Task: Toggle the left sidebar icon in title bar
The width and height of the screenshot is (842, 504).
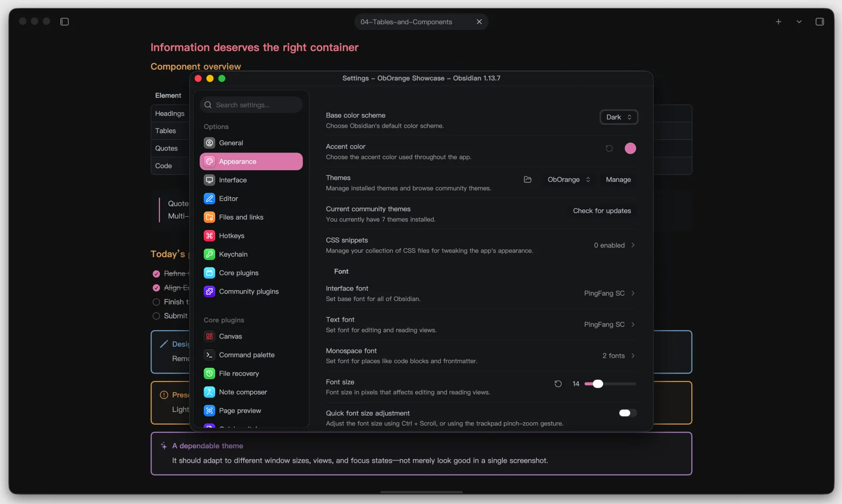Action: point(65,22)
